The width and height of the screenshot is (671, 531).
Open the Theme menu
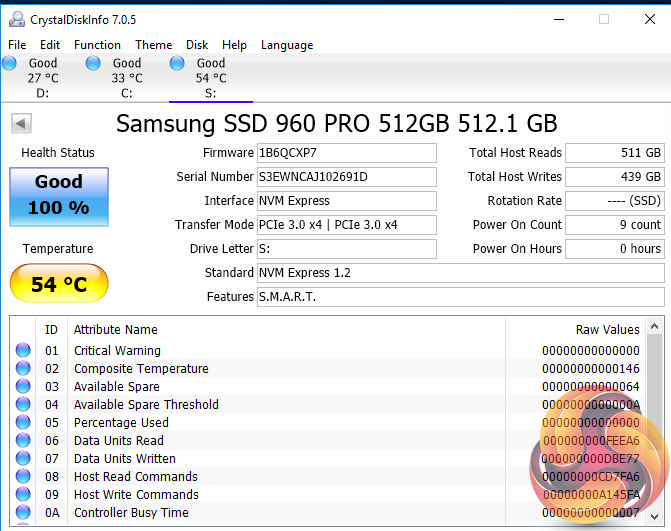click(x=153, y=45)
